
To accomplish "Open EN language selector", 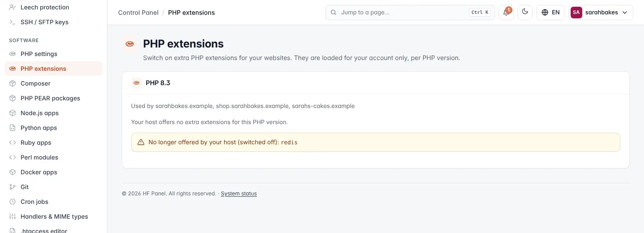I will click(x=551, y=13).
